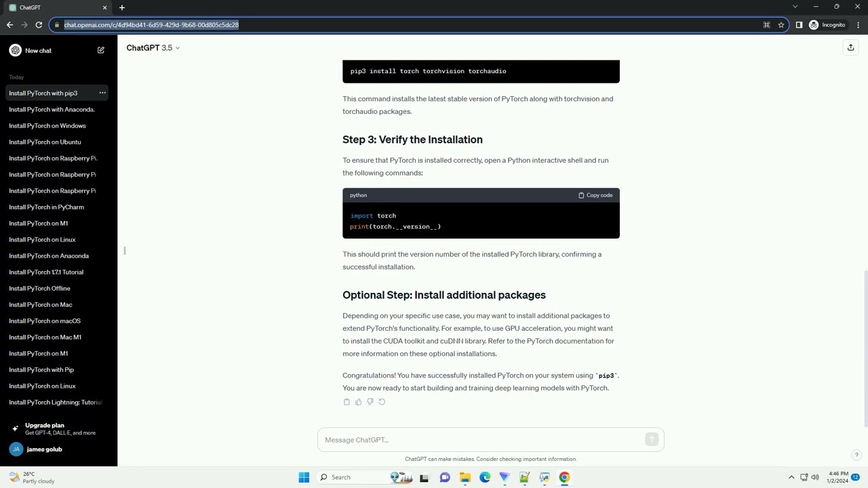Copy the response using clipboard icon below message
Image resolution: width=868 pixels, height=488 pixels.
(347, 402)
